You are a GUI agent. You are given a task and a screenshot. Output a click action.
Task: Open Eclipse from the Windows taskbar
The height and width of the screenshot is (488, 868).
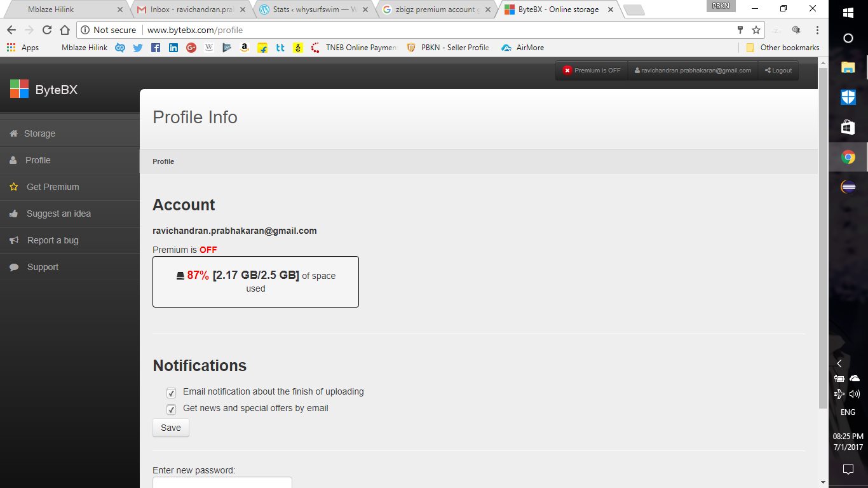tap(848, 186)
